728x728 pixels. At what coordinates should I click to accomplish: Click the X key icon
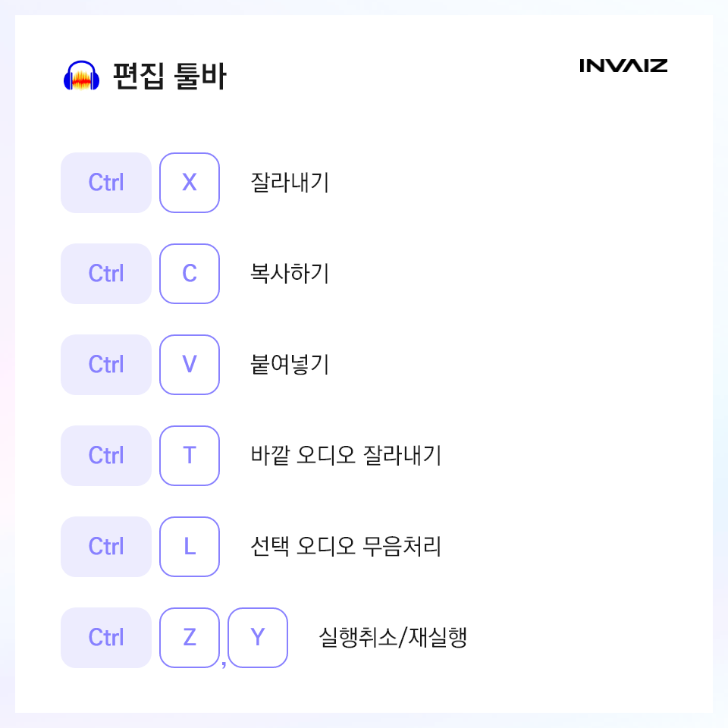(x=190, y=183)
